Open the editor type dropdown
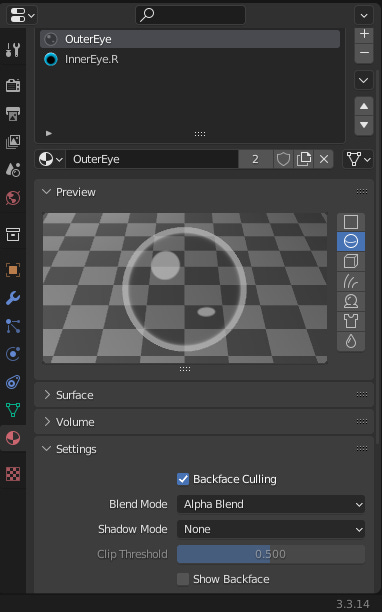The image size is (382, 612). [22, 15]
